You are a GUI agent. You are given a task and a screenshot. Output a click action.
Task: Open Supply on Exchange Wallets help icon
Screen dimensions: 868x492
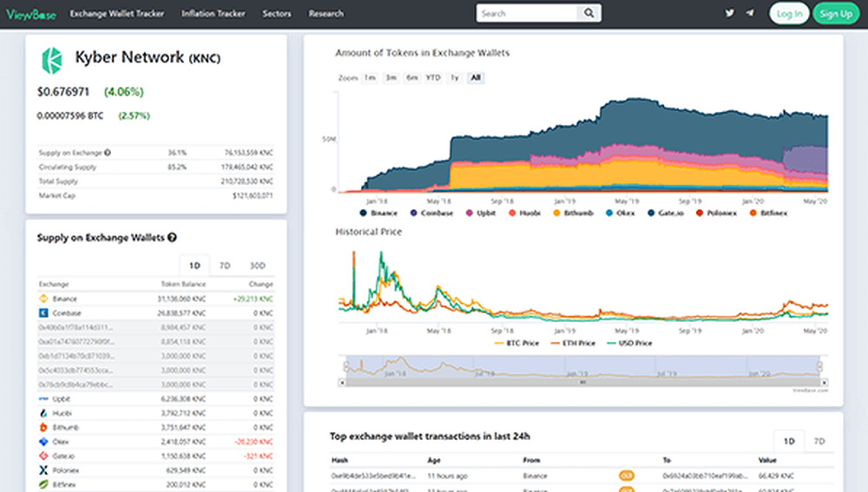(x=172, y=238)
